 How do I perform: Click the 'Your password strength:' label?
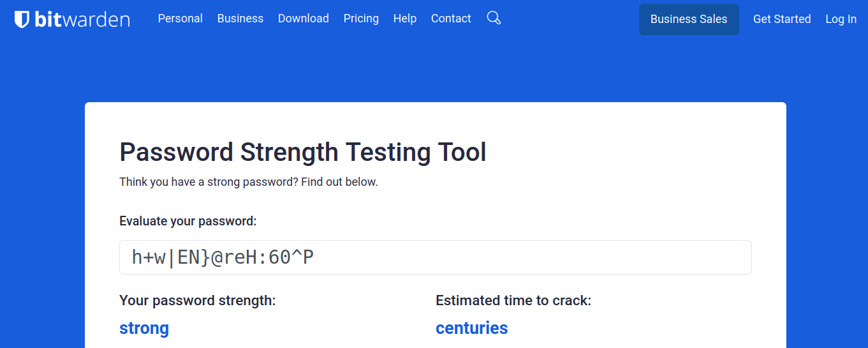tap(198, 300)
